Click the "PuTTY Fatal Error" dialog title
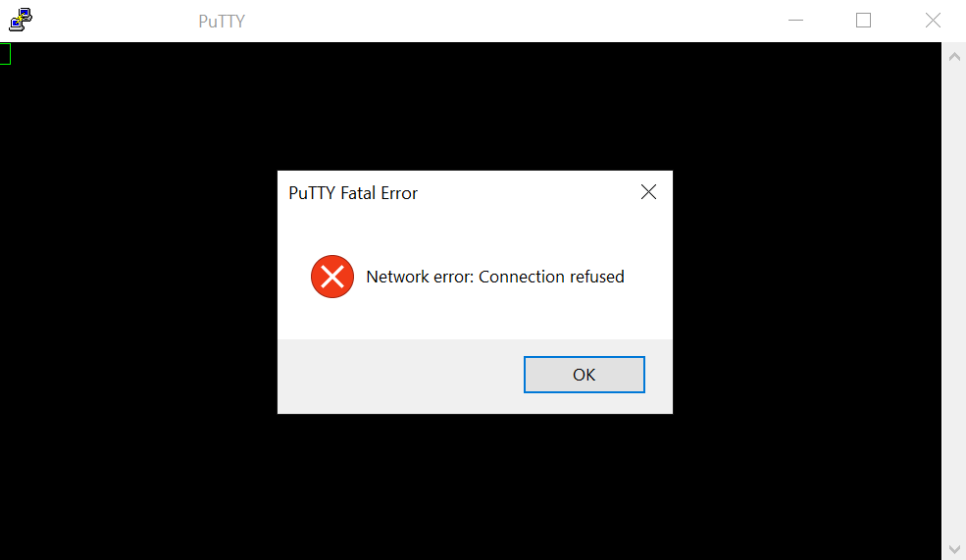Screen dimensions: 966x560 [353, 193]
